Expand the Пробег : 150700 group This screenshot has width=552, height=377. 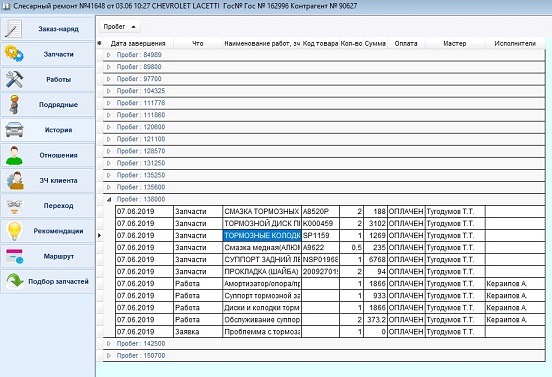pyautogui.click(x=109, y=356)
